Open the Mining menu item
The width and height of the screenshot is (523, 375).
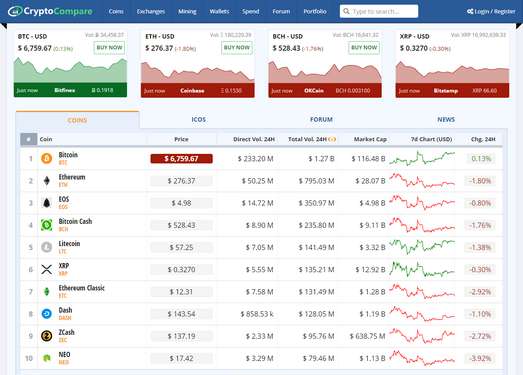tap(187, 11)
